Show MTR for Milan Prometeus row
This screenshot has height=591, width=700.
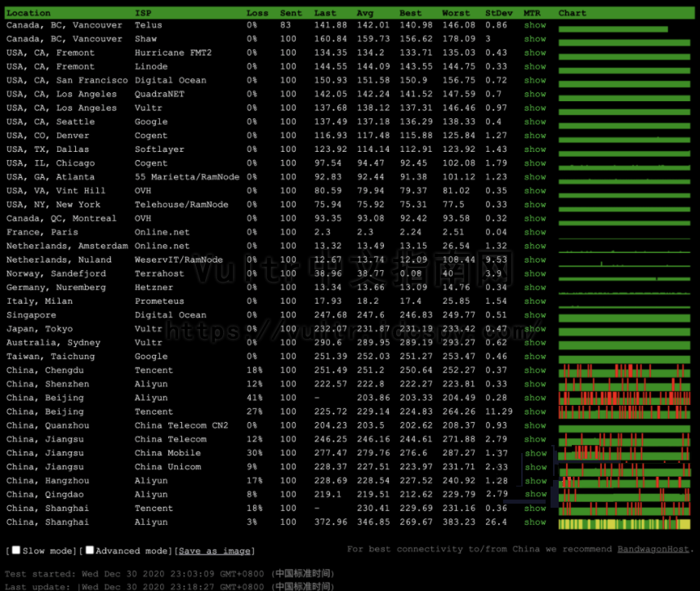(x=535, y=301)
